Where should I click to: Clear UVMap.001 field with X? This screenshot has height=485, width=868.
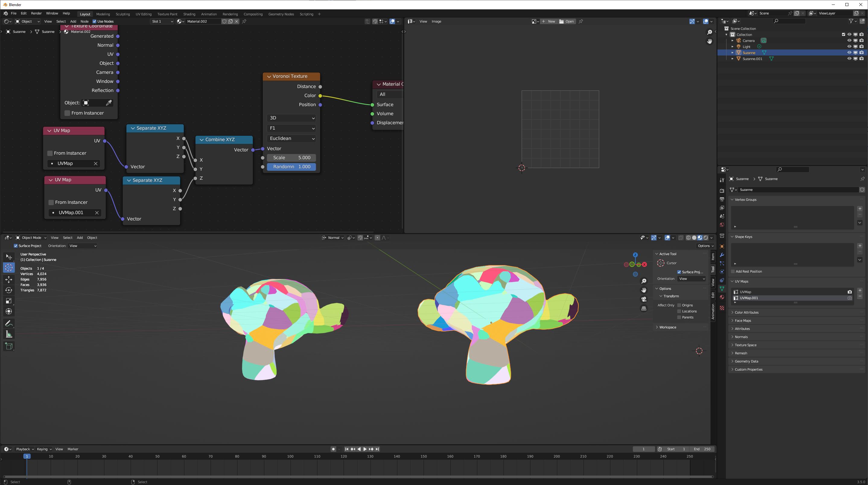click(97, 213)
